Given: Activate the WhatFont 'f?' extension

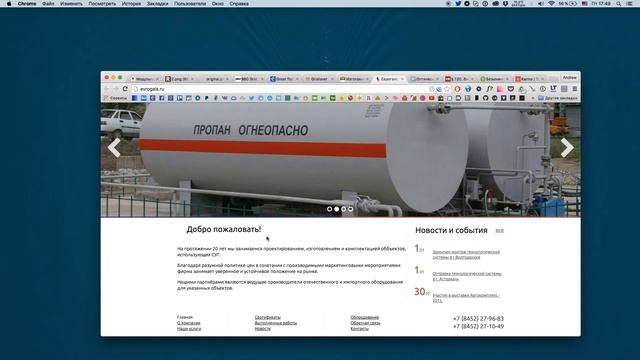Looking at the screenshot, I should 489,89.
